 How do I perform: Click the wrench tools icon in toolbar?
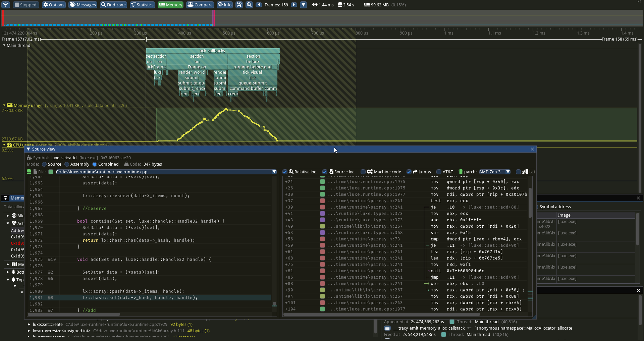pyautogui.click(x=239, y=5)
